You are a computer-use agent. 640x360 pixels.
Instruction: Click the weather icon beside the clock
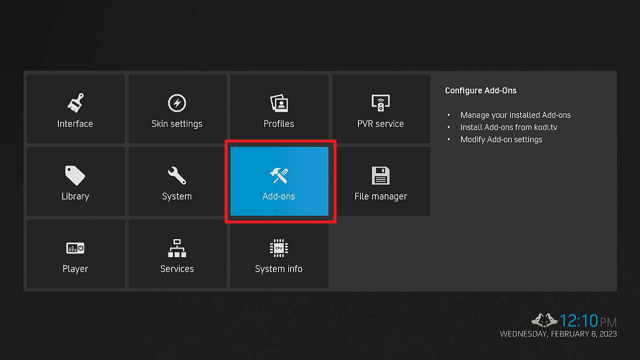pos(544,320)
